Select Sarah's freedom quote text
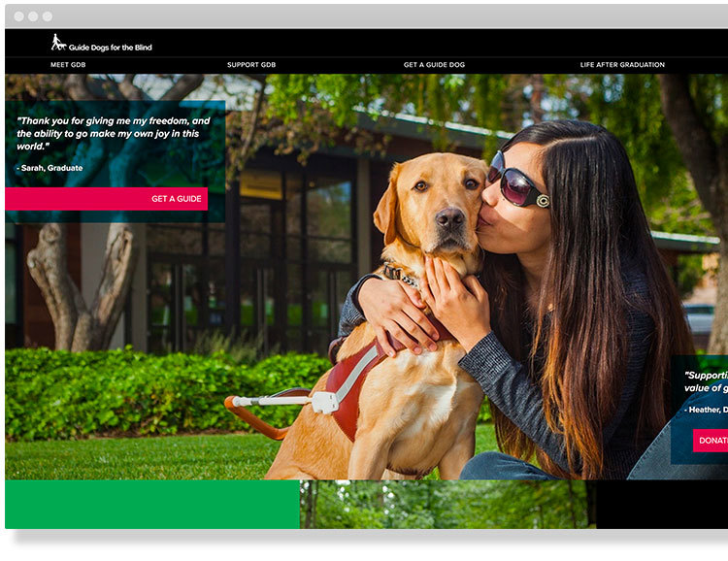 pyautogui.click(x=114, y=133)
